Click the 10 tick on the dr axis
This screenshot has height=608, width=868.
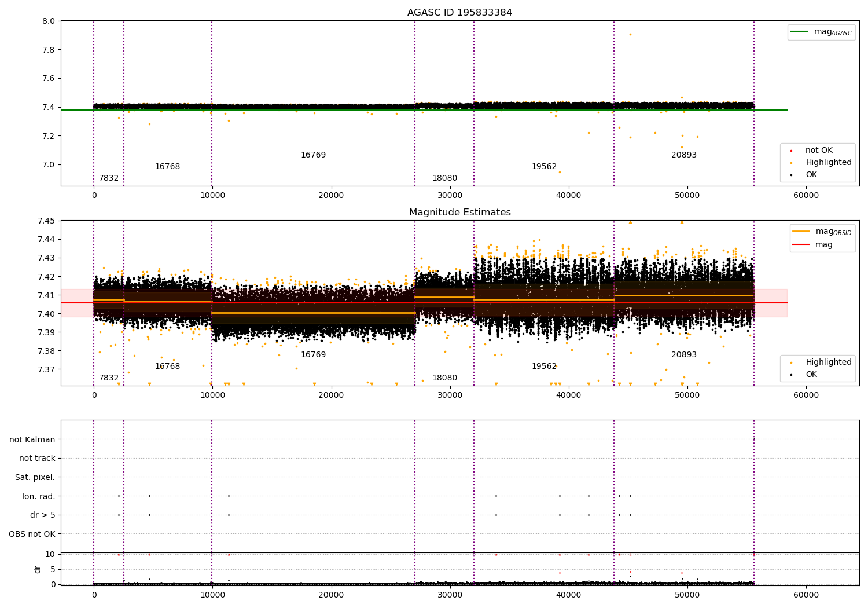tap(50, 554)
